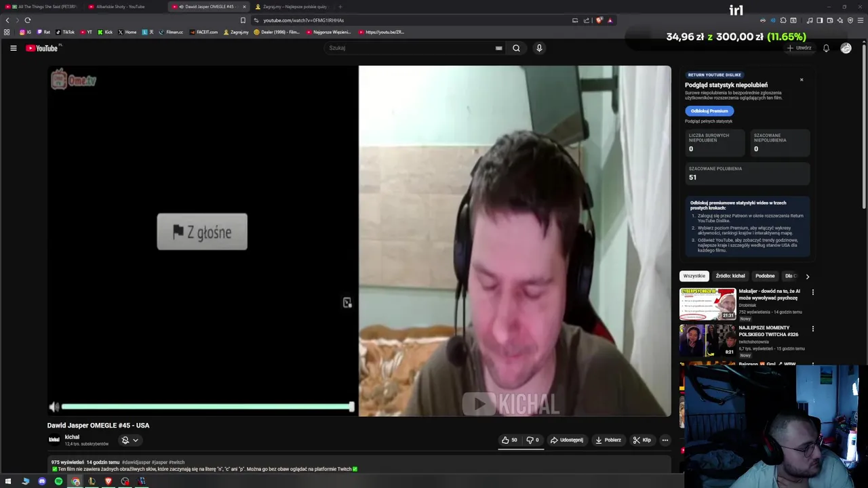
Task: Click the browser address bar URL
Action: tap(303, 20)
